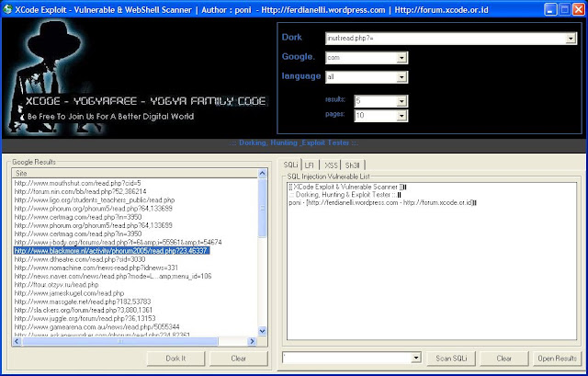Click the XCode Exploit & Vulnerable Scanner line
Viewport: 588px width, 376px height.
[x=347, y=187]
